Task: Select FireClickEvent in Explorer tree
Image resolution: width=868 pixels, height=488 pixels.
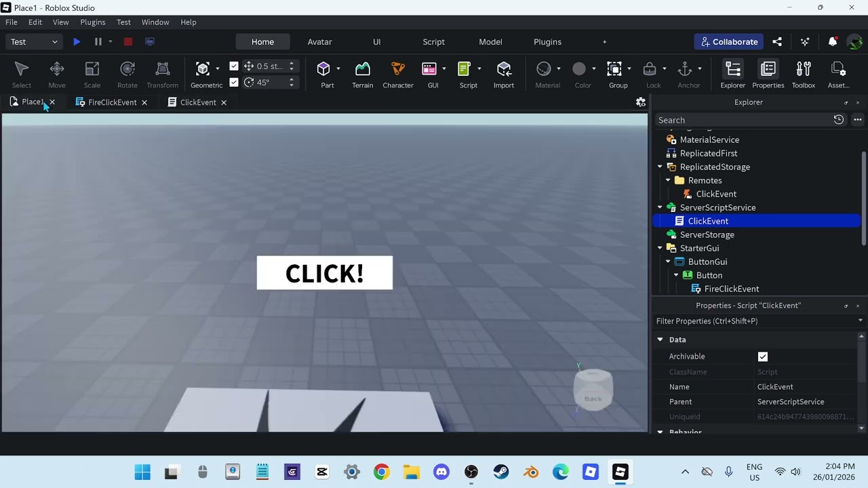Action: [x=732, y=289]
